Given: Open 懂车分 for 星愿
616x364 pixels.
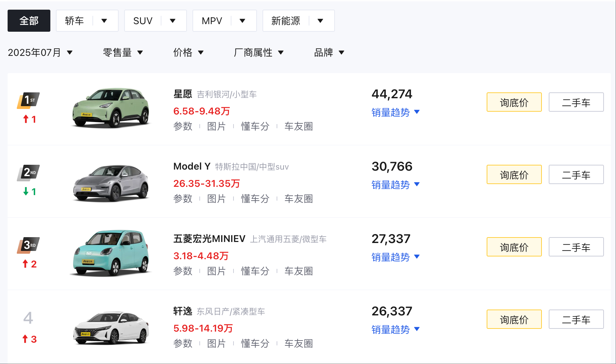Looking at the screenshot, I should point(255,126).
